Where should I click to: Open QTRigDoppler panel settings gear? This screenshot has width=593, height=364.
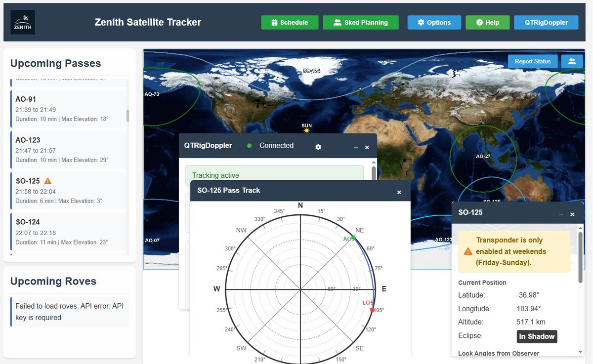[318, 147]
